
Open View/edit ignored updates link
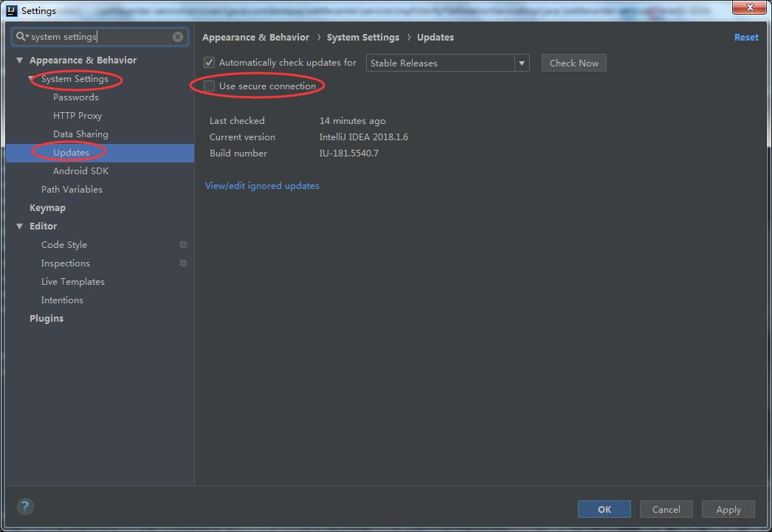[x=262, y=185]
